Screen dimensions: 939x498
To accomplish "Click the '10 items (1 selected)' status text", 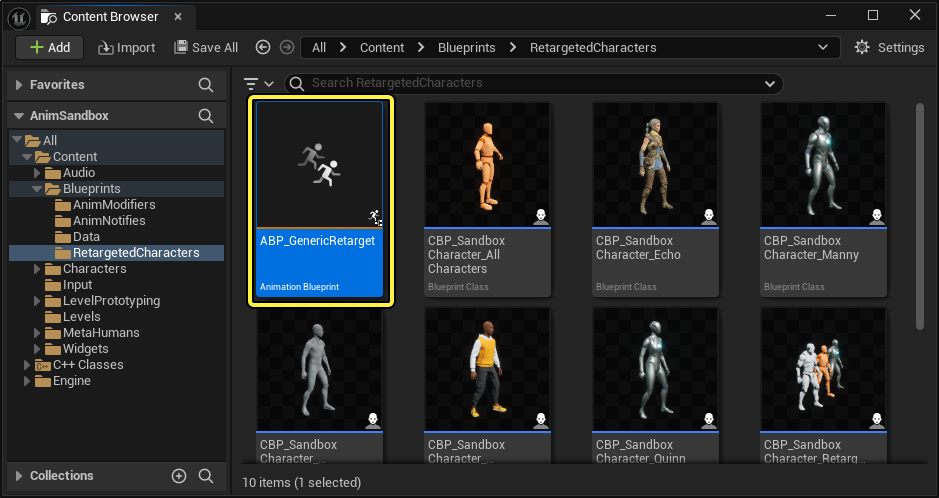I will click(301, 482).
